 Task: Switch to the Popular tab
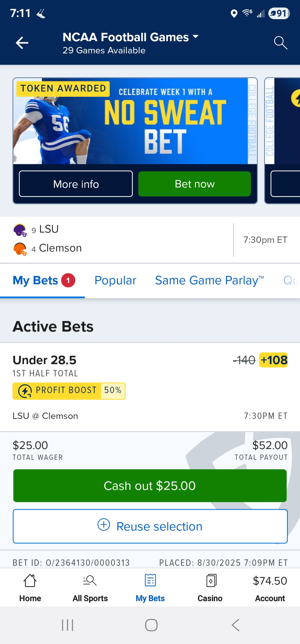(x=115, y=280)
